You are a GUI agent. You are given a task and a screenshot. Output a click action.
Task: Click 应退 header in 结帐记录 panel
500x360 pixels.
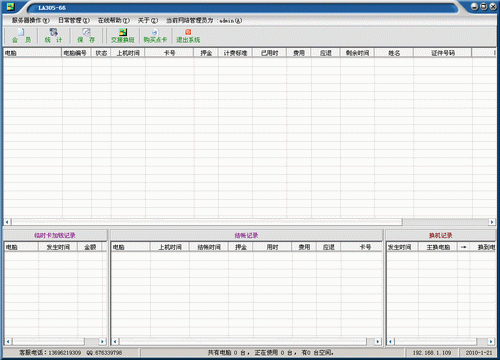pyautogui.click(x=328, y=247)
